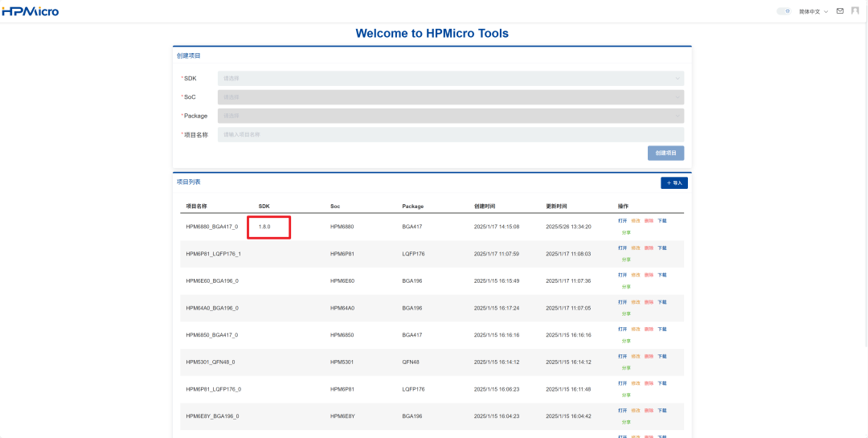This screenshot has width=868, height=438.
Task: Click SDK version 1.8.0 cell
Action: click(x=264, y=227)
